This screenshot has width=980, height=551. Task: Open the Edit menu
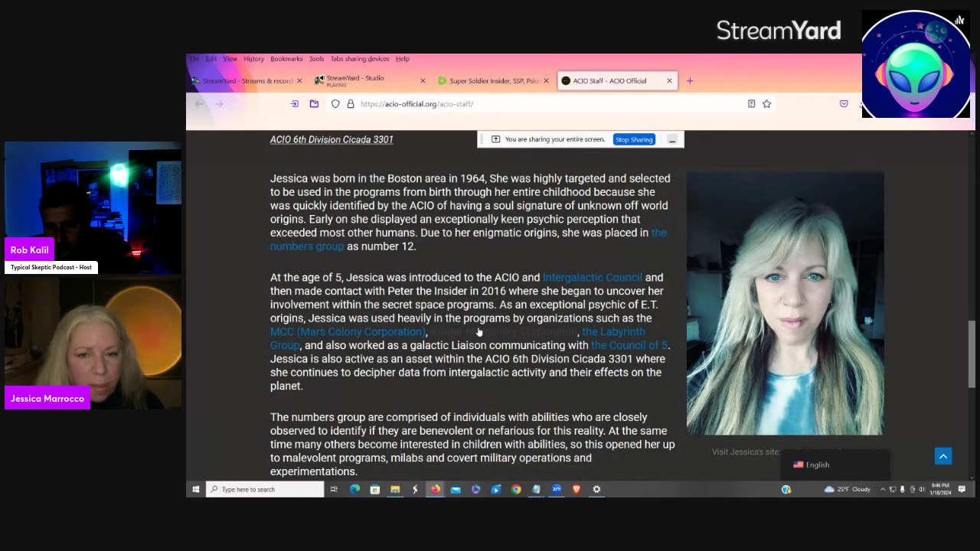tap(211, 59)
